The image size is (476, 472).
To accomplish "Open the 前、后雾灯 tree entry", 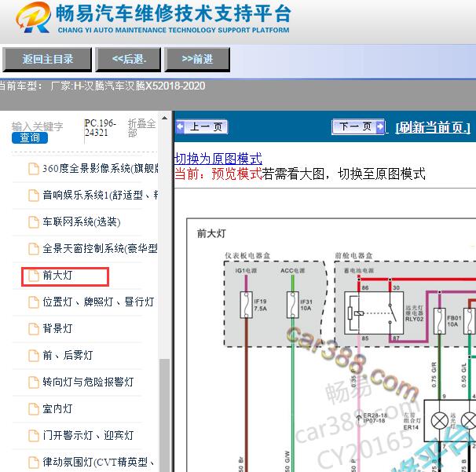I will coord(68,356).
